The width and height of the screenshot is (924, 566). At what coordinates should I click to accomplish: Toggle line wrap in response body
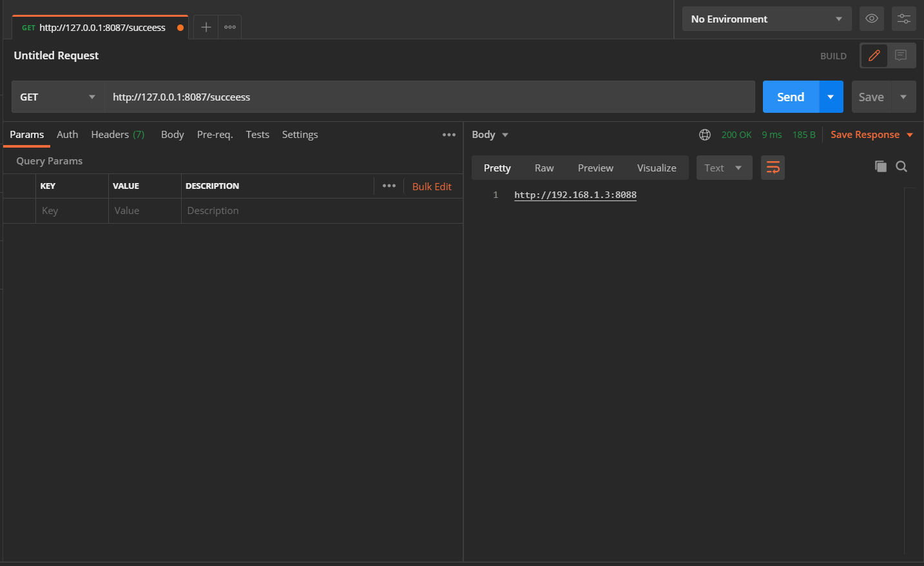point(773,168)
